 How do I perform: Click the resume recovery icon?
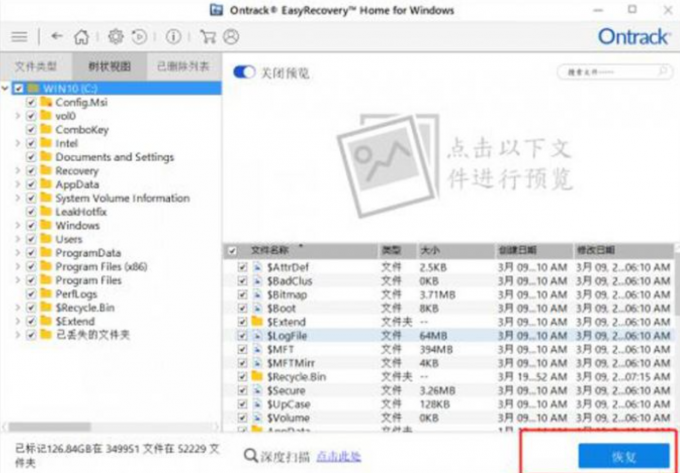(x=140, y=37)
